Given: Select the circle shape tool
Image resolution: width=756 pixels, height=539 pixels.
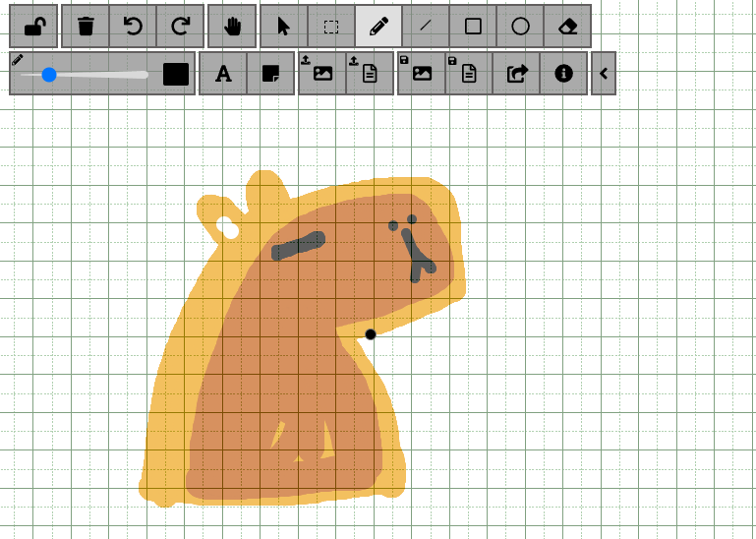Looking at the screenshot, I should pos(520,27).
